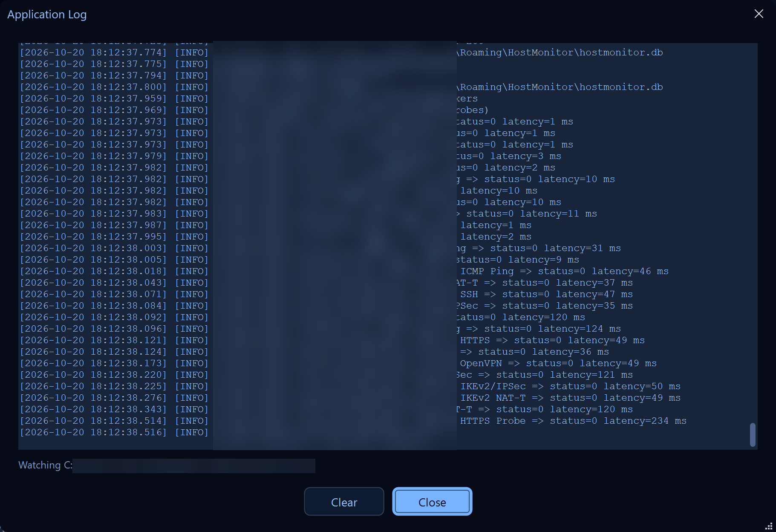Select timestamp 18:12:37.774 log entry
The image size is (776, 532).
[341, 52]
